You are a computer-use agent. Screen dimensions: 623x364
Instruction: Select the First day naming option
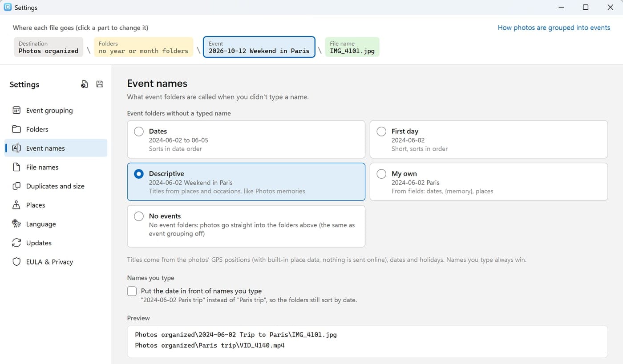coord(489,140)
